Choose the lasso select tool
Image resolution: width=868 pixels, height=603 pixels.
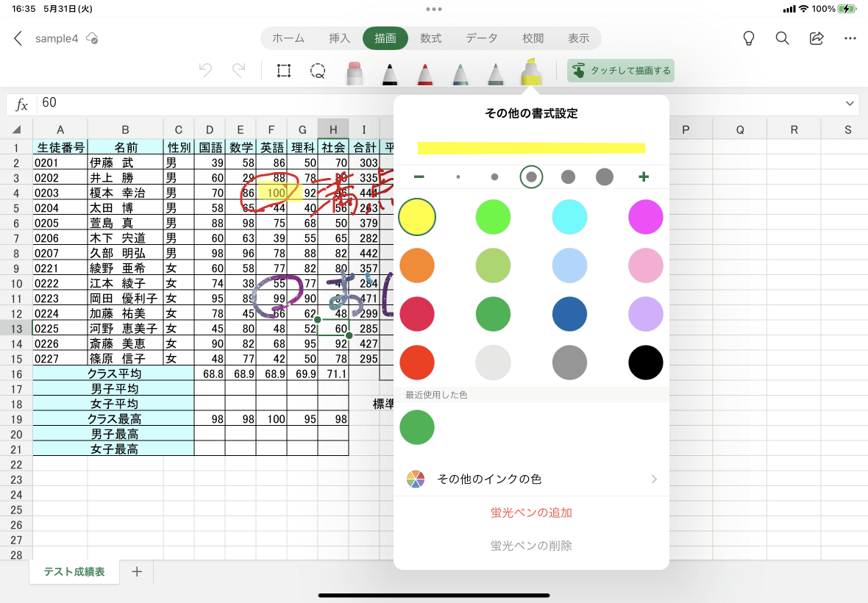(318, 71)
